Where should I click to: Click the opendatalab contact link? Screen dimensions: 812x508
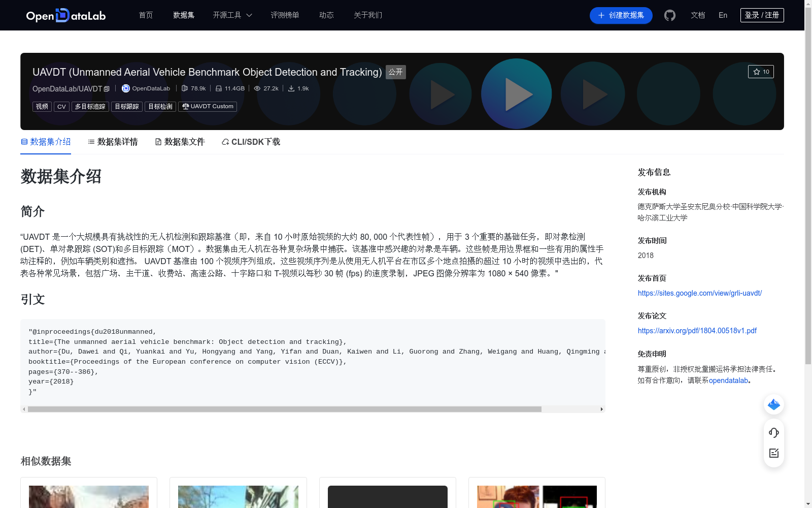pyautogui.click(x=728, y=380)
